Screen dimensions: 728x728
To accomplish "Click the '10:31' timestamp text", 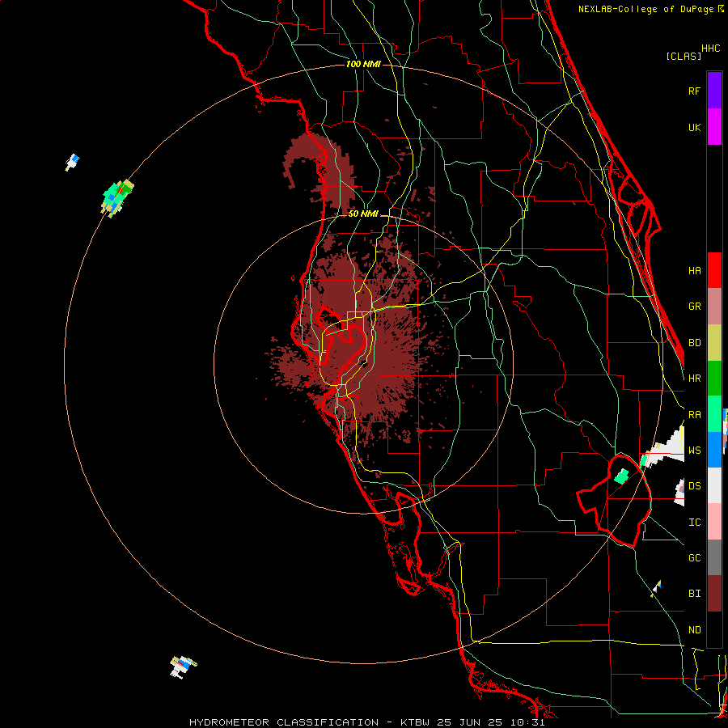I will pyautogui.click(x=529, y=722).
